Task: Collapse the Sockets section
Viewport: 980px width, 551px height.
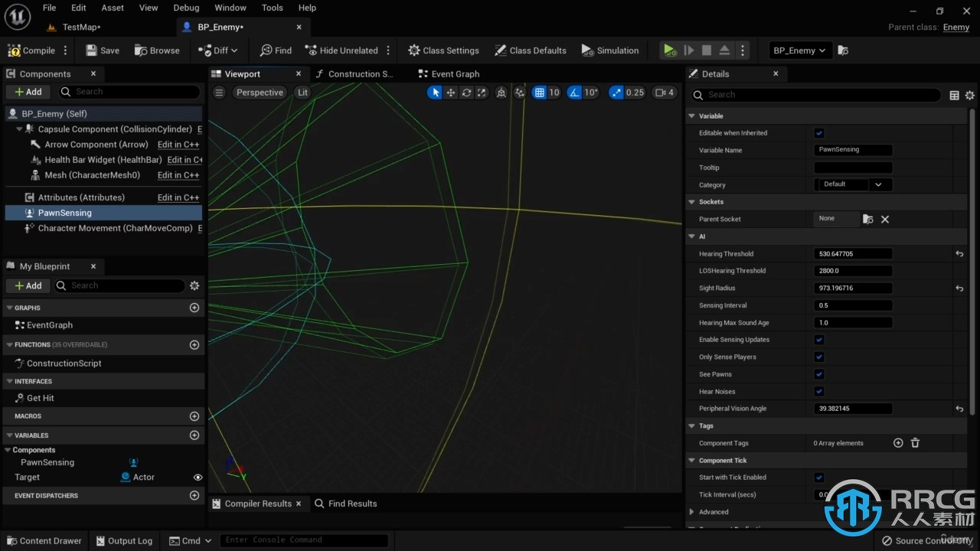Action: click(692, 202)
